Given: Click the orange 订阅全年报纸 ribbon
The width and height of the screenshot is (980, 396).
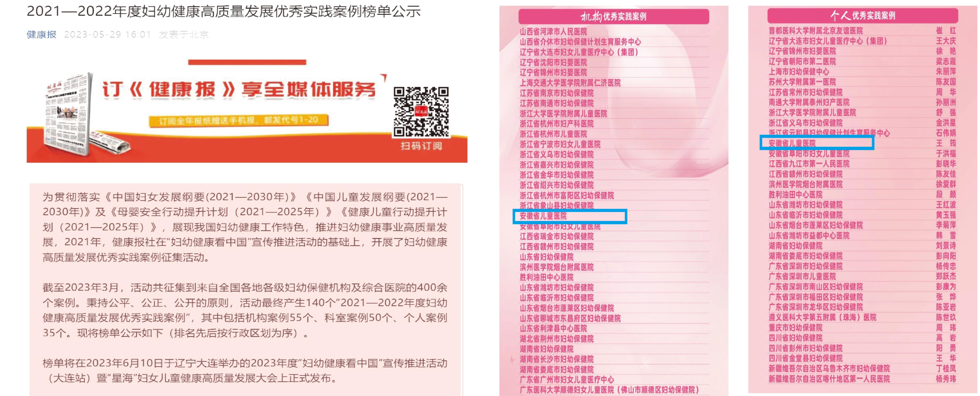Looking at the screenshot, I should point(238,120).
